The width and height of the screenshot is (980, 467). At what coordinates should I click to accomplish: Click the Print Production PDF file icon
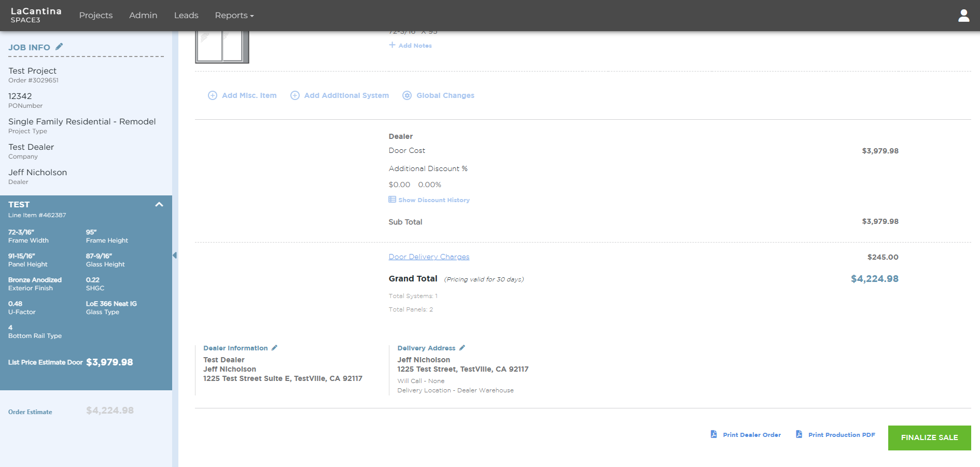(x=799, y=434)
